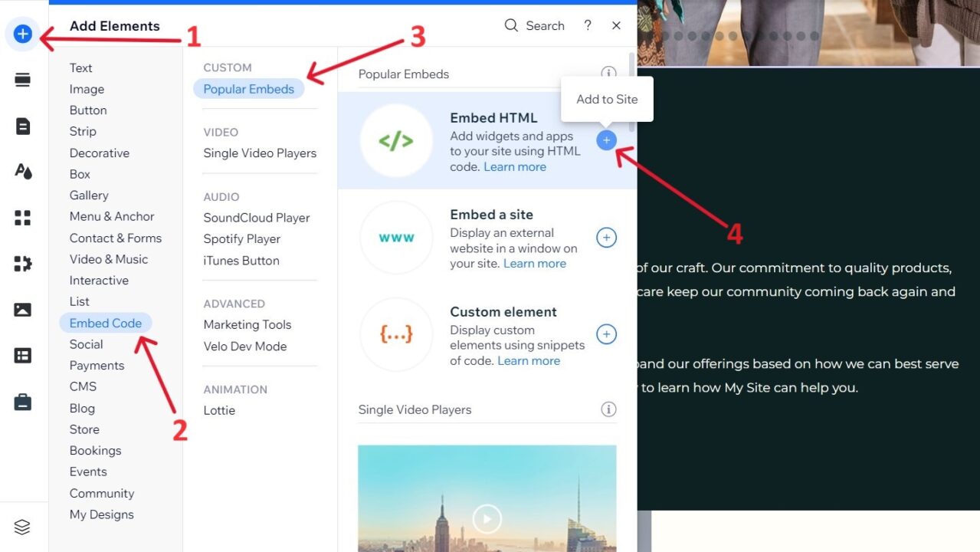Click the Embed HTML title text
Viewport: 980px width, 552px height.
point(493,118)
